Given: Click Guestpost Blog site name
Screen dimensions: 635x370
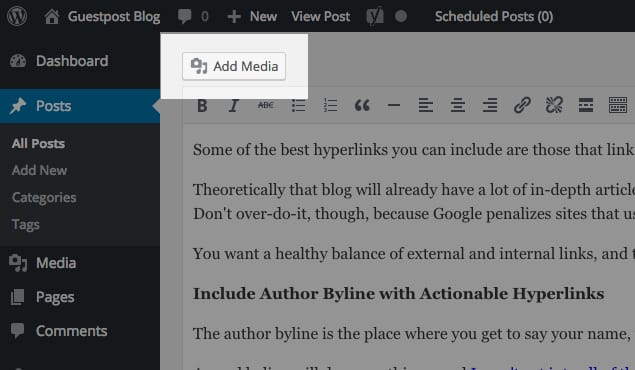Looking at the screenshot, I should coord(114,17).
